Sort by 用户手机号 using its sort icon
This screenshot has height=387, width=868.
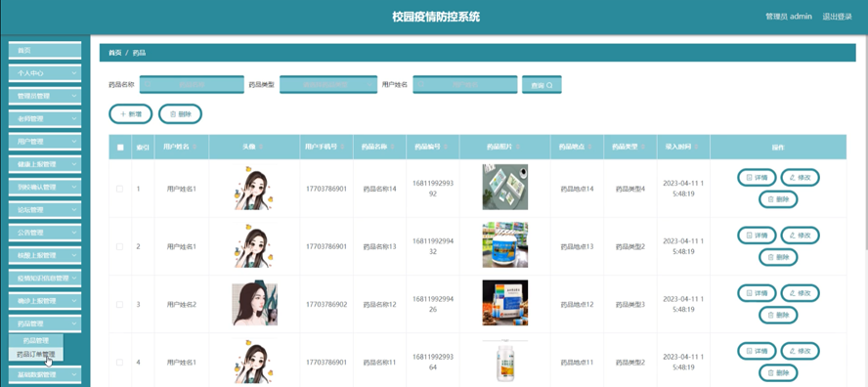click(x=343, y=148)
